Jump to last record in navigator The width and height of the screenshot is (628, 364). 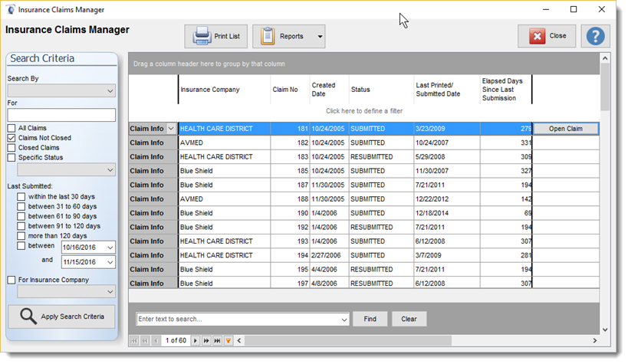click(x=217, y=341)
